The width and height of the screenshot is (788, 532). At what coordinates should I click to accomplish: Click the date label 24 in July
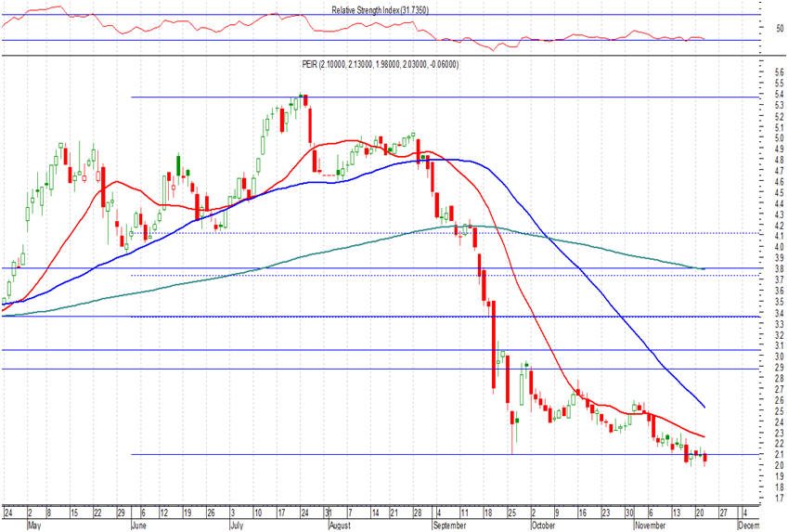click(305, 513)
